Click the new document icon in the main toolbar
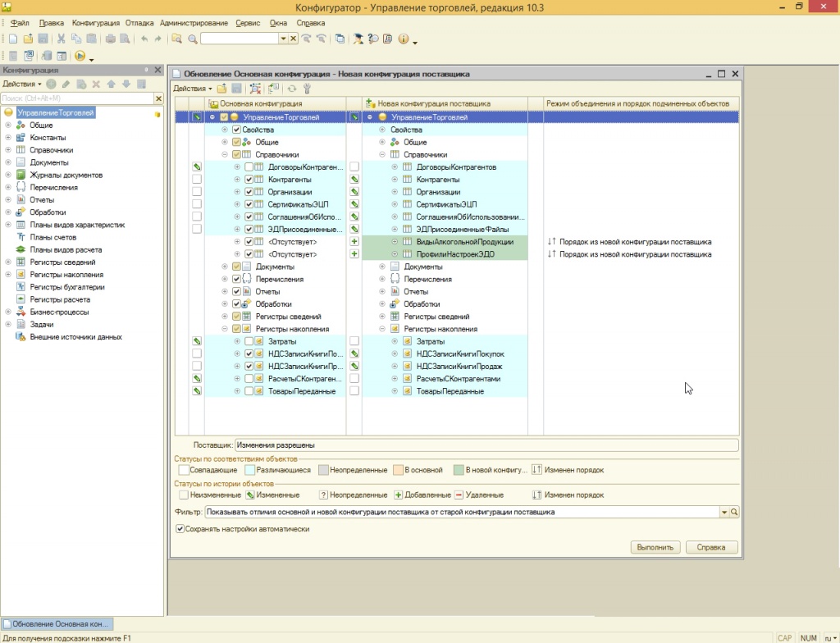Viewport: 840px width, 643px height. pos(12,39)
